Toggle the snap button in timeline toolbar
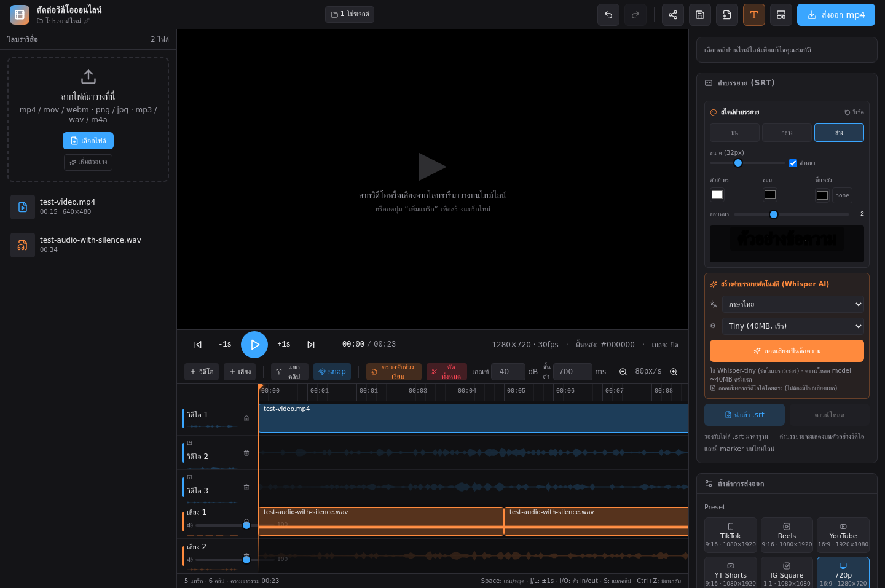 (332, 372)
